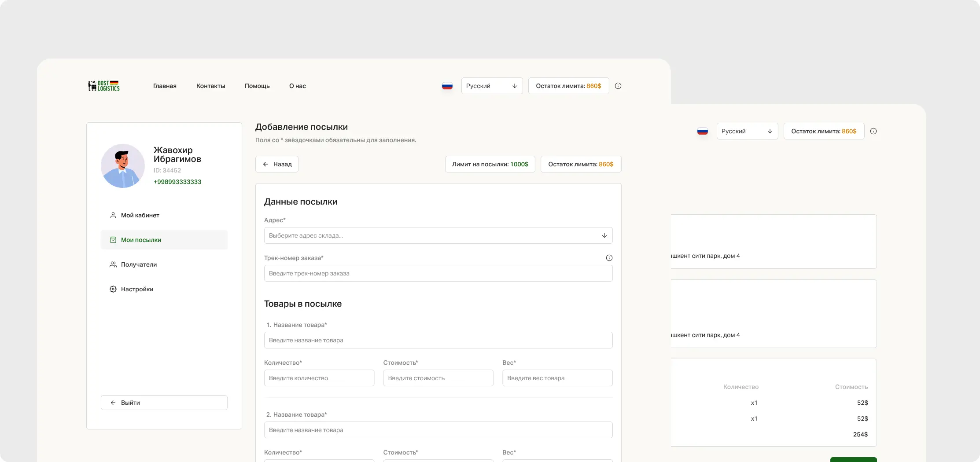Open Получатели in the sidebar
Viewport: 980px width, 462px height.
tap(164, 264)
